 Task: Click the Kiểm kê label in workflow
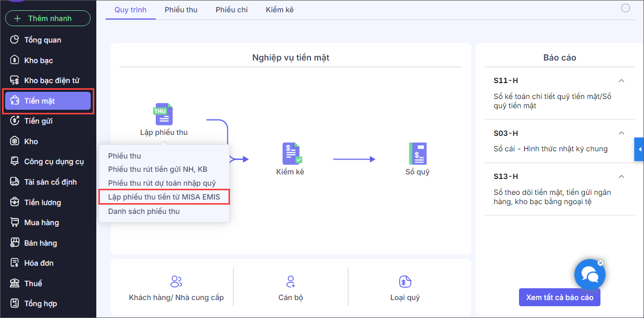[290, 172]
